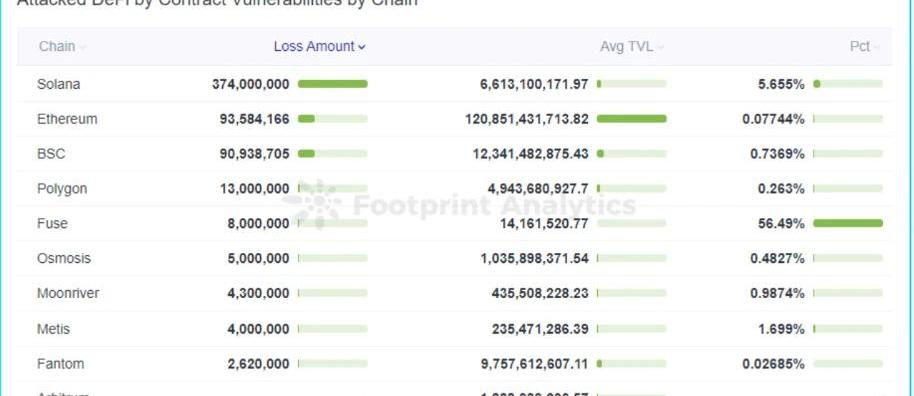
Task: Select the Osmosis chain name
Action: pos(64,258)
